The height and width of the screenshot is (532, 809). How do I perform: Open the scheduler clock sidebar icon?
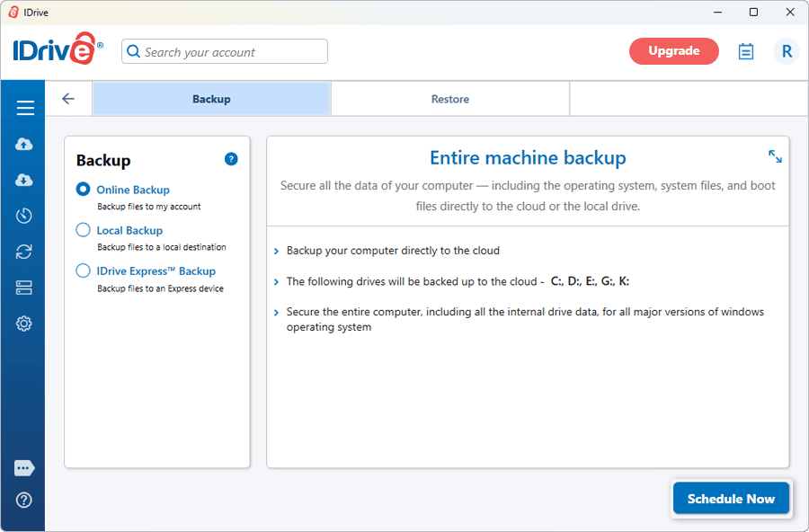pyautogui.click(x=23, y=216)
